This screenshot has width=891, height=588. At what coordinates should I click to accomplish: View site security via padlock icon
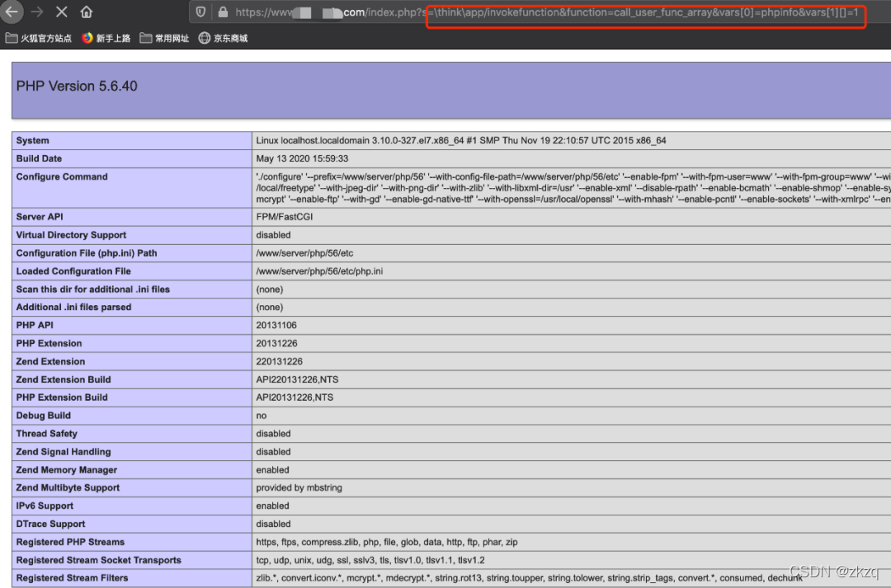click(x=223, y=12)
